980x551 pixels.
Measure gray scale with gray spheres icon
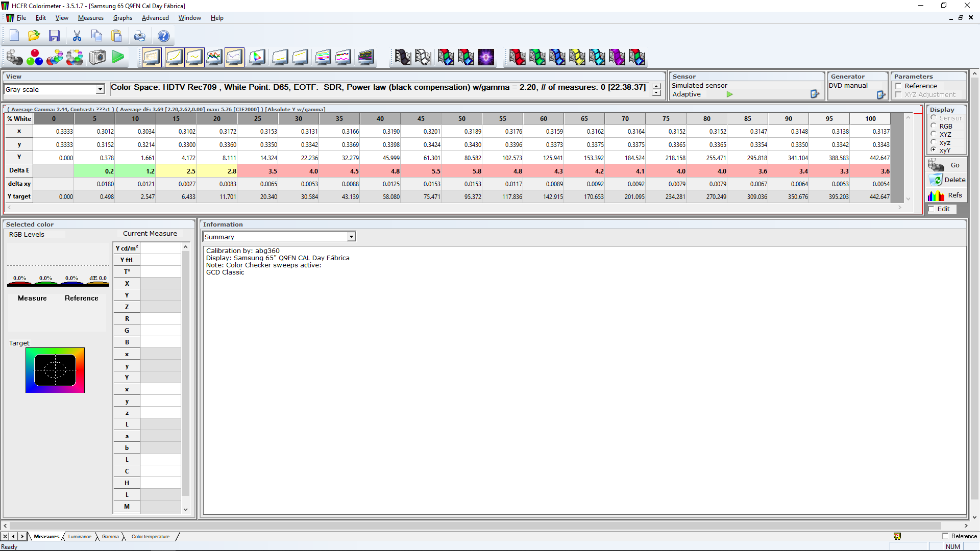14,57
